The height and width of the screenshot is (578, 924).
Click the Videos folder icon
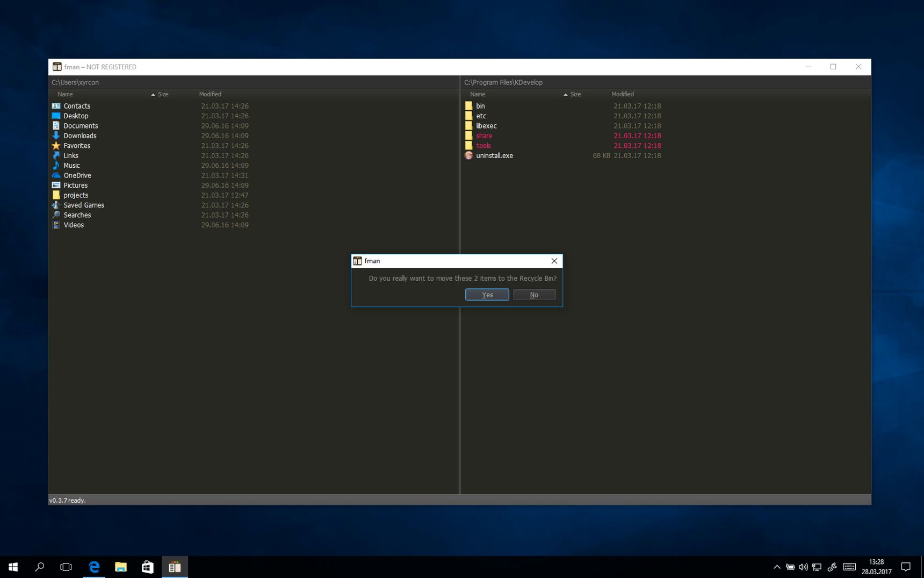(x=56, y=225)
